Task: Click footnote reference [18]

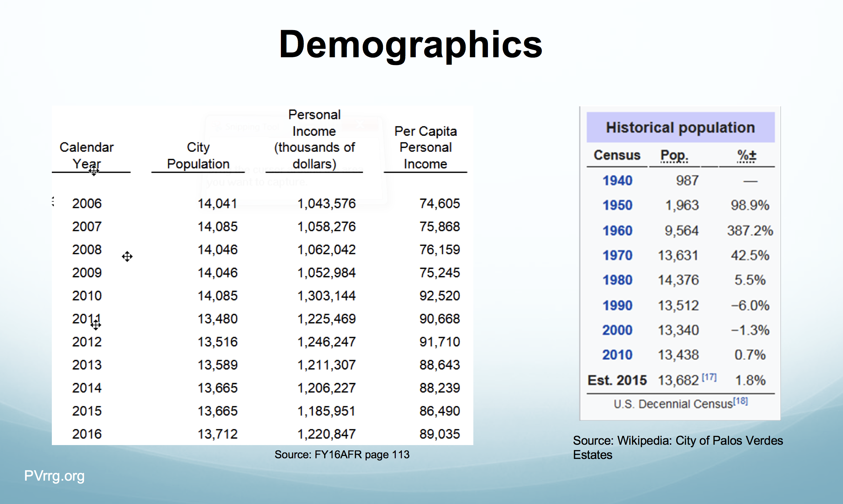Action: click(740, 401)
